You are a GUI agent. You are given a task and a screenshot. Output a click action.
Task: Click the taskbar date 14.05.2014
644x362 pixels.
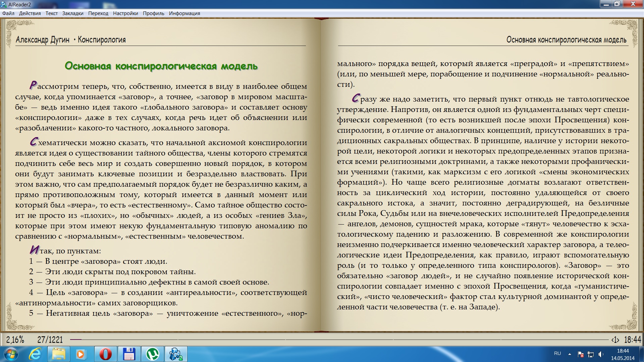623,358
